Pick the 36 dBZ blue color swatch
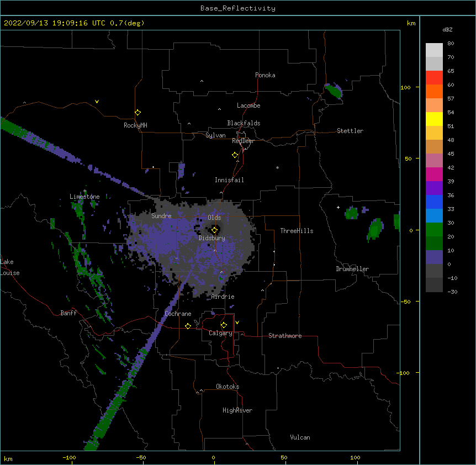 point(434,202)
